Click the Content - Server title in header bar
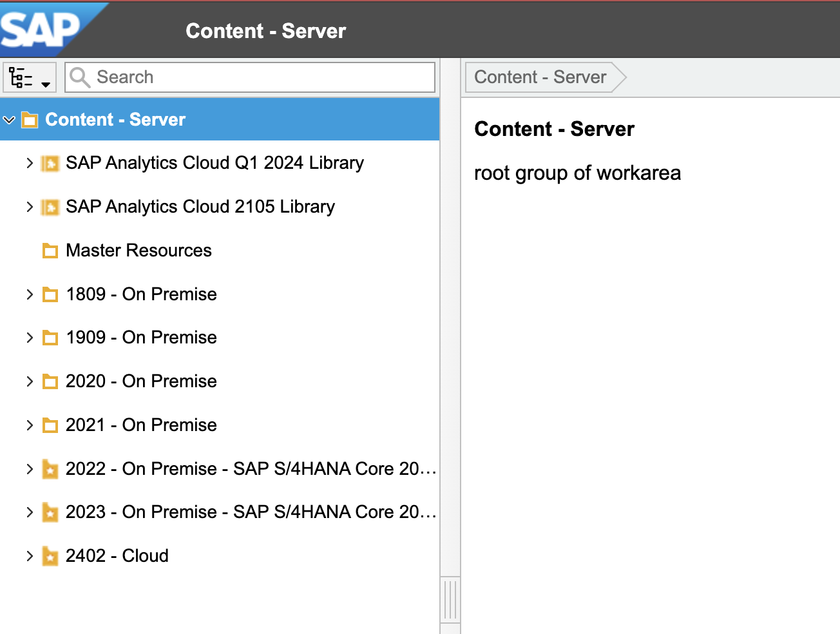 point(265,31)
